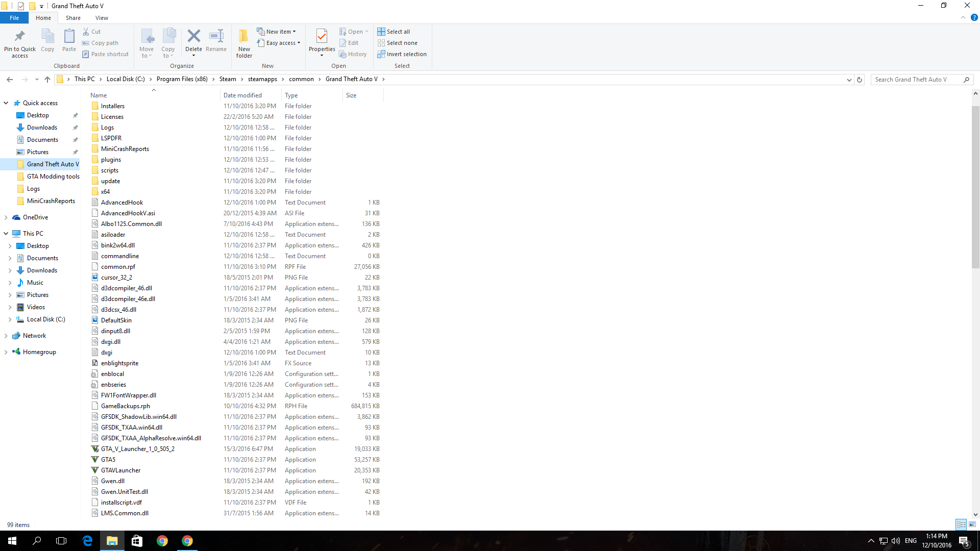Click the Search Grand Theft Auto V box
This screenshot has width=980, height=551.
pos(917,80)
